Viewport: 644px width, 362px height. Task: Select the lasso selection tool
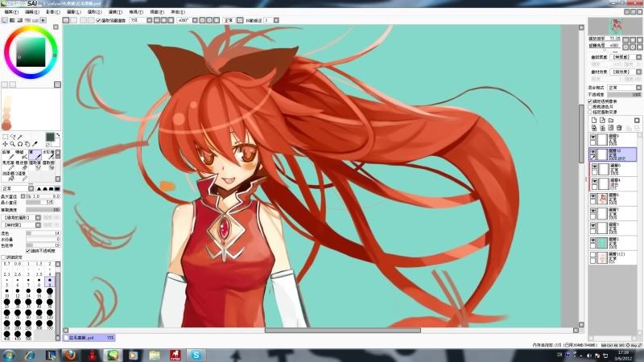13,136
